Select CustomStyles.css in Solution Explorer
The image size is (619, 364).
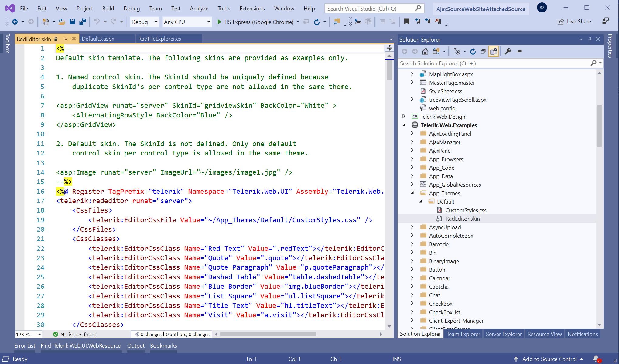point(465,210)
